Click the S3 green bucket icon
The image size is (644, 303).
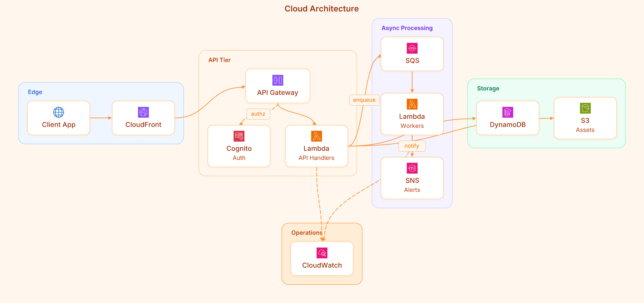[585, 108]
